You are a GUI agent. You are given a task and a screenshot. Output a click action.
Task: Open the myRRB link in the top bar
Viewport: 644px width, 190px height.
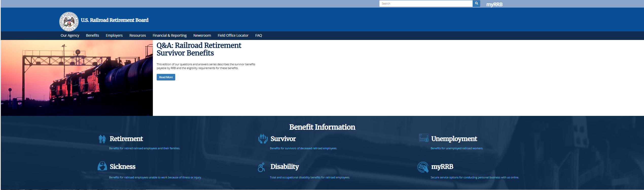(494, 4)
